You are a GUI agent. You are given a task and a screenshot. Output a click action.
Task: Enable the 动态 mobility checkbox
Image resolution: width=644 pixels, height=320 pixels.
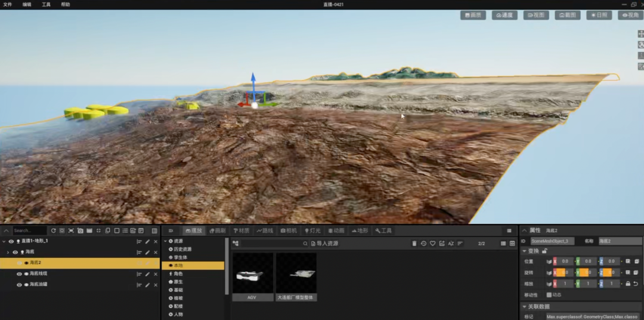click(x=549, y=294)
